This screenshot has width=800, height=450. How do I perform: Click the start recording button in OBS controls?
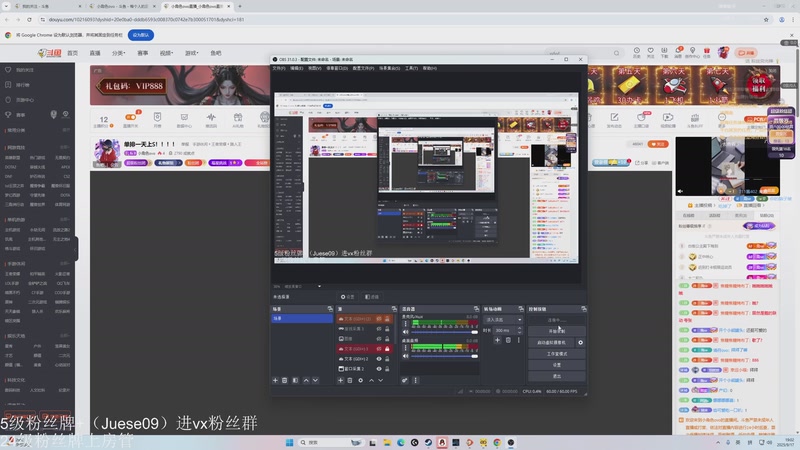point(557,331)
